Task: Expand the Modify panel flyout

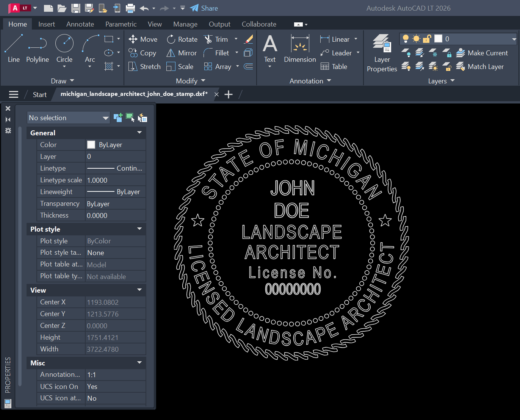Action: tap(191, 81)
